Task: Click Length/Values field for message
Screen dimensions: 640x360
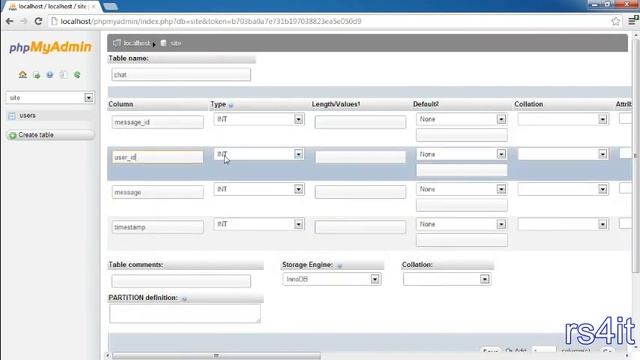Action: click(360, 192)
